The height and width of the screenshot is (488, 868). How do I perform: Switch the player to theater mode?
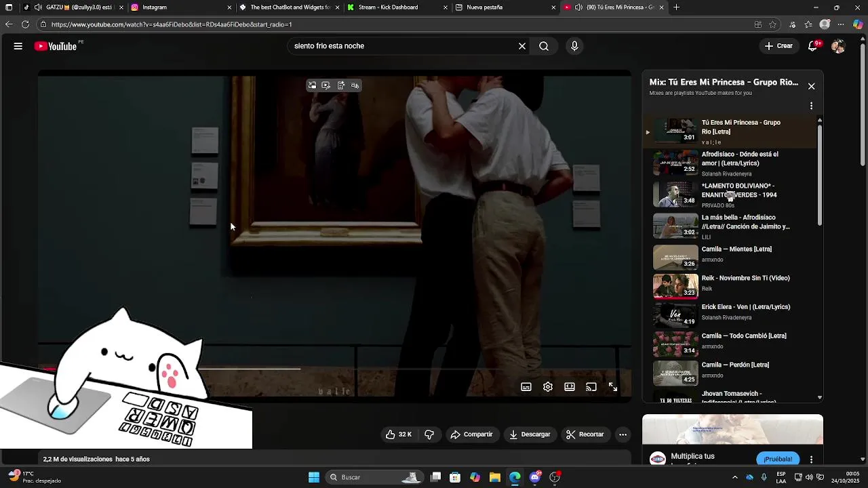(x=570, y=387)
